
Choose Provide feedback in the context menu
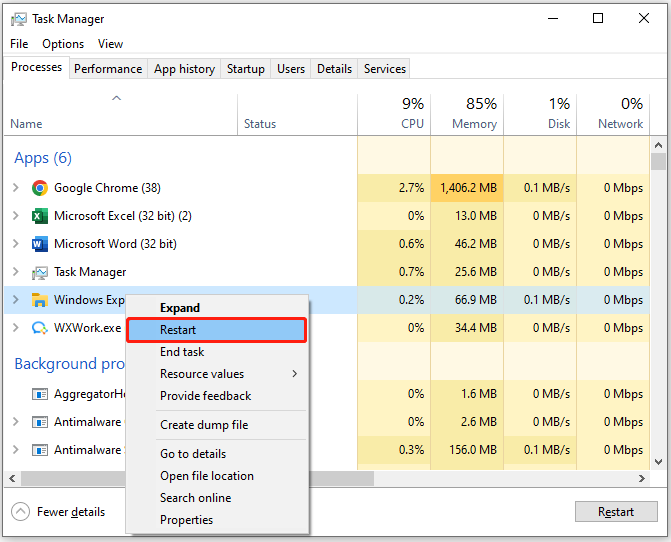pyautogui.click(x=217, y=396)
